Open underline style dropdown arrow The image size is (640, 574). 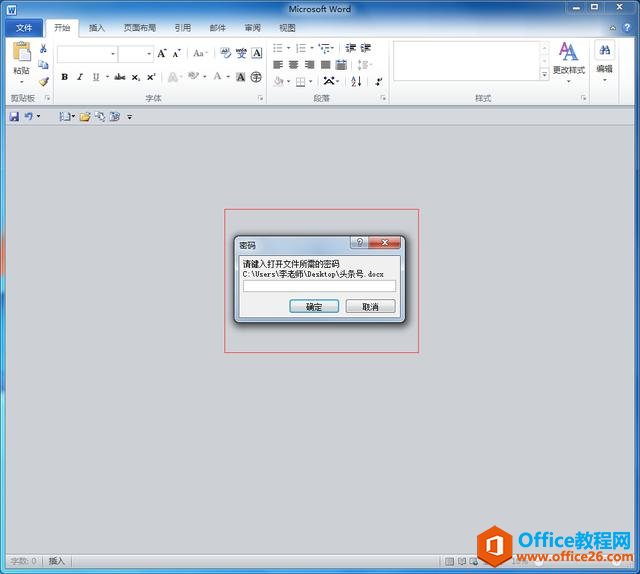(107, 77)
